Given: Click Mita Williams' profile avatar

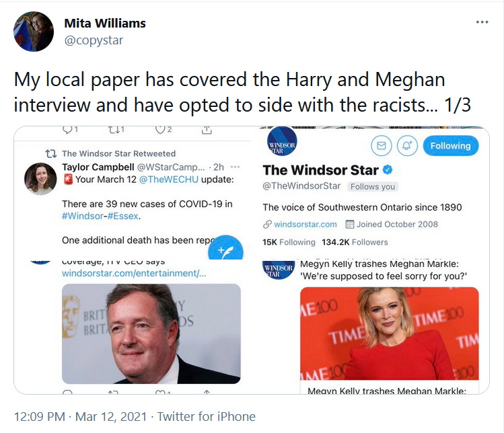Looking at the screenshot, I should coord(34,32).
